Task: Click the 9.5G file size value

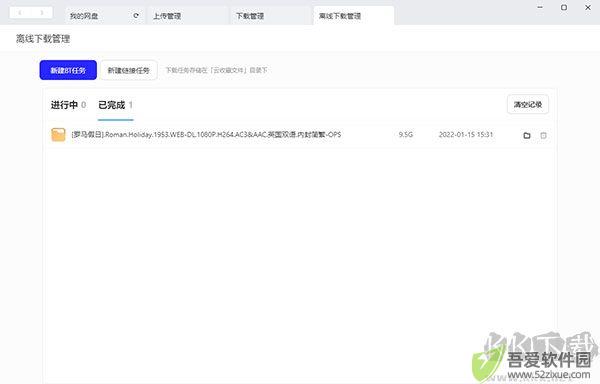Action: 406,135
